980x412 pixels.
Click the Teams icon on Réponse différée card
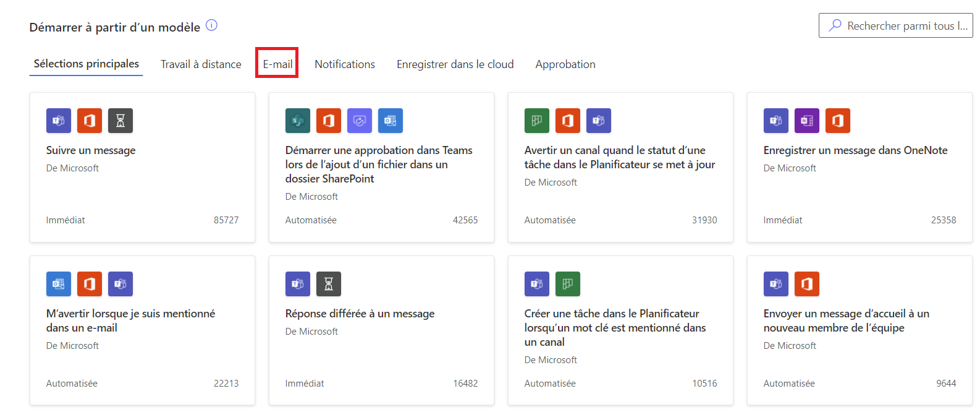point(298,284)
